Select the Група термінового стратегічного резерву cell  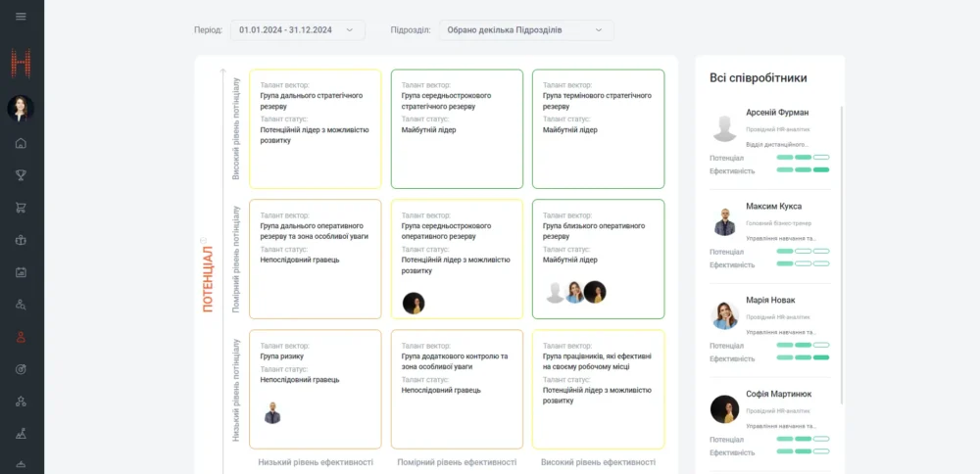[598, 128]
